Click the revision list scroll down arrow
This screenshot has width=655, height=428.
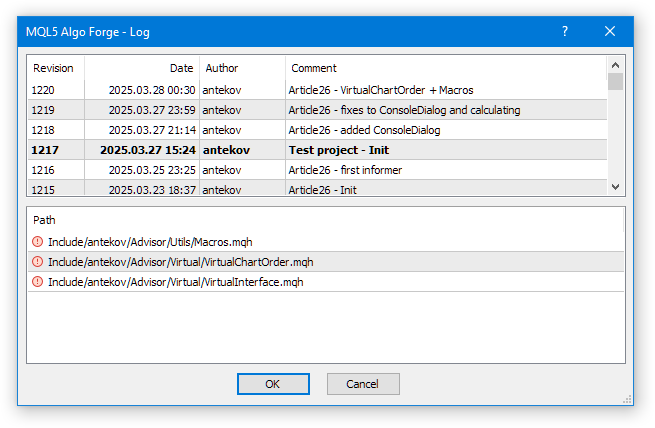pyautogui.click(x=615, y=187)
